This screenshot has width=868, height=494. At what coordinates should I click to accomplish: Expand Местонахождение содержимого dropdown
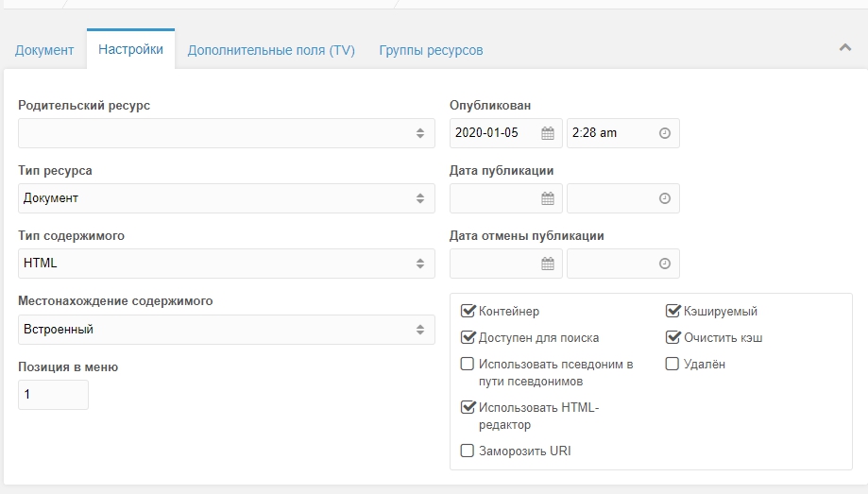pyautogui.click(x=227, y=330)
